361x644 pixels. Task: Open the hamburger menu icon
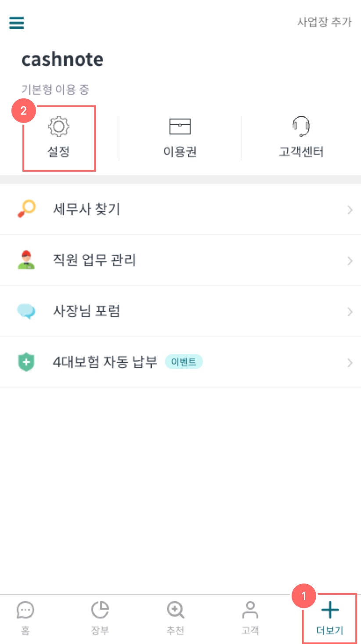[x=16, y=22]
